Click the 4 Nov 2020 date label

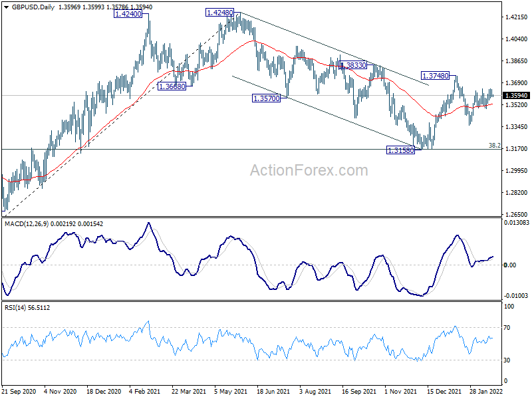[61, 392]
